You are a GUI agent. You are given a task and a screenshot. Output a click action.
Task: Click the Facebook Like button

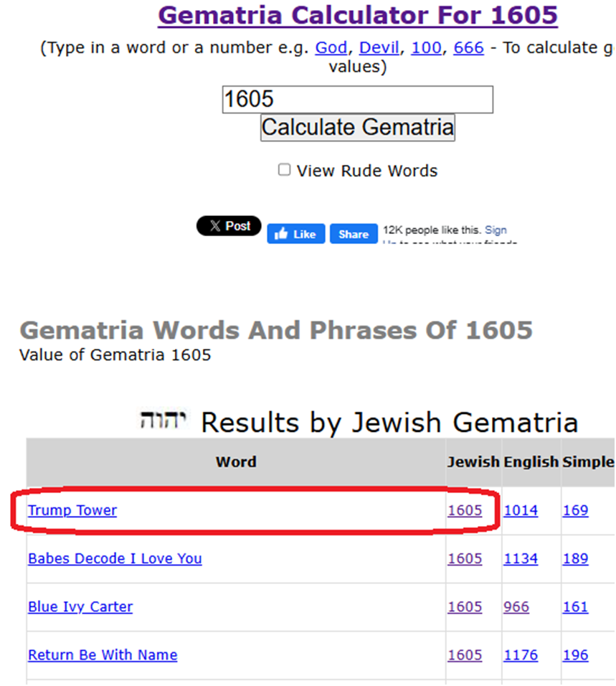(296, 234)
